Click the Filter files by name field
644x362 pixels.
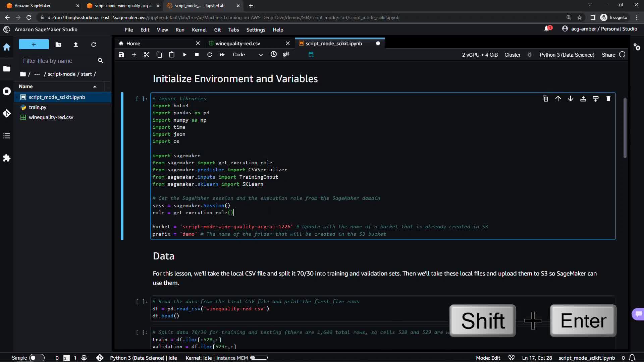59,61
